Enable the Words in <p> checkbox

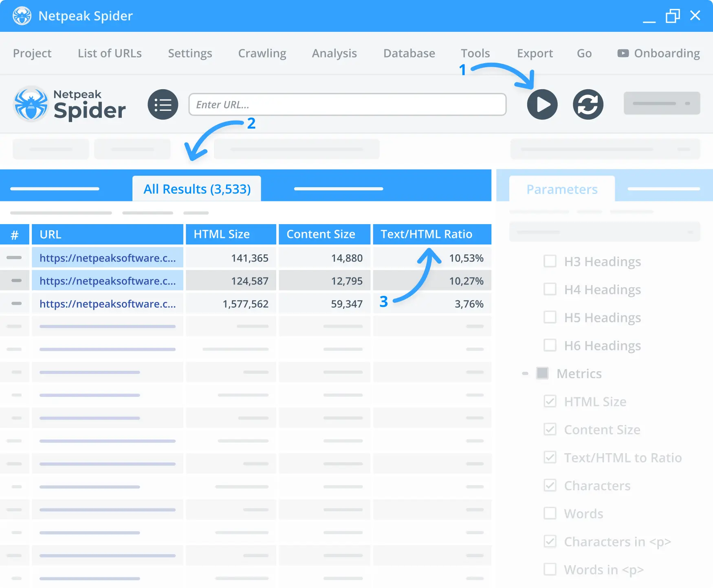tap(550, 569)
